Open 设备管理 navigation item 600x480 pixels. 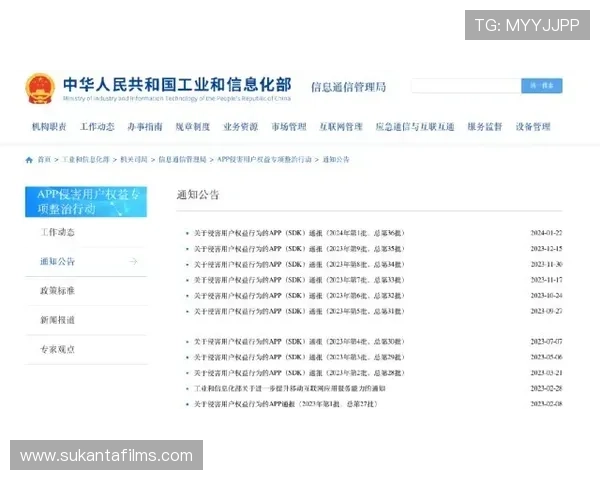pyautogui.click(x=533, y=127)
